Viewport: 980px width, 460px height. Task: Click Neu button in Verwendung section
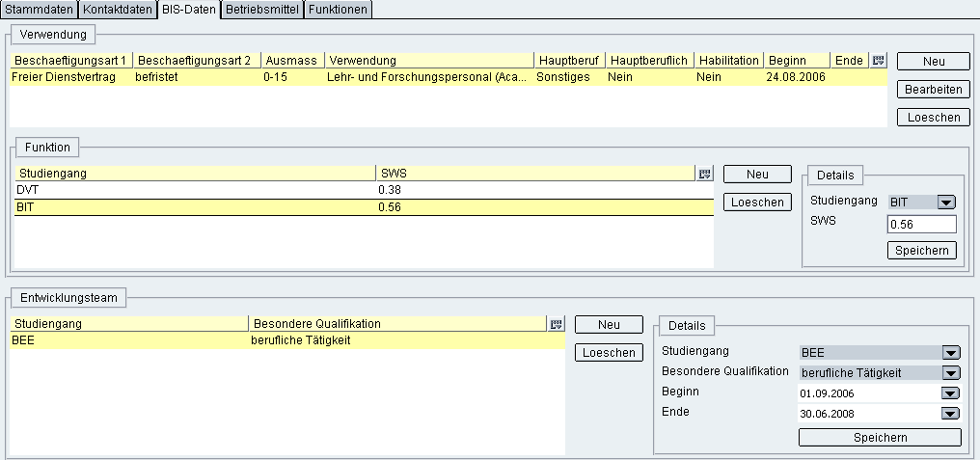pos(933,62)
